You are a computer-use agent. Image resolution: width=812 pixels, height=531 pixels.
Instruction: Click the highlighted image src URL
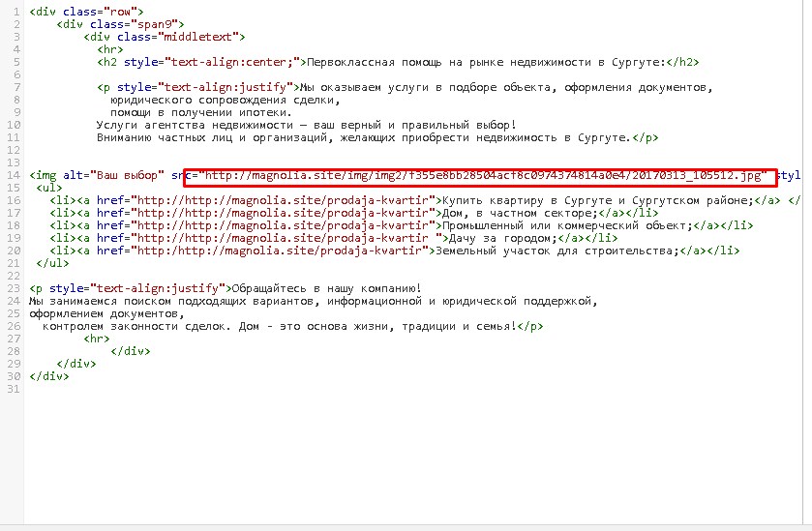point(479,175)
